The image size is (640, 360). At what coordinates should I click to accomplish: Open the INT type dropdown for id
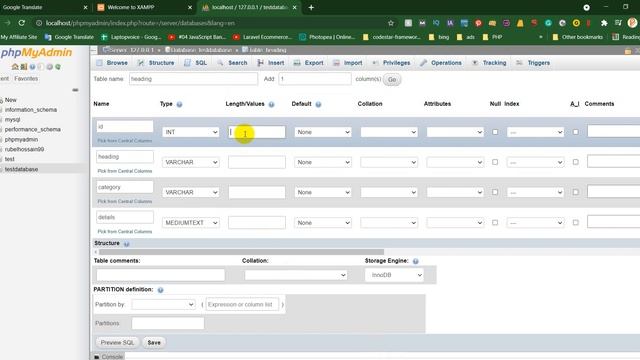pos(191,132)
